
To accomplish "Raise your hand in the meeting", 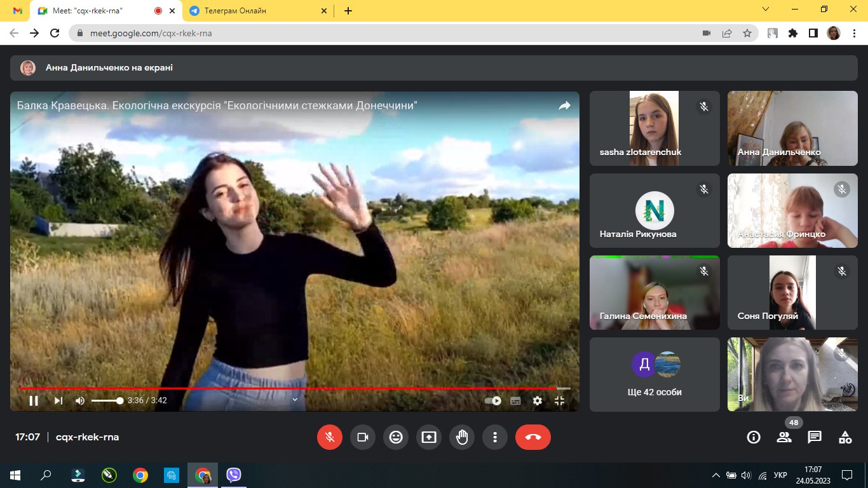I will coord(462,437).
